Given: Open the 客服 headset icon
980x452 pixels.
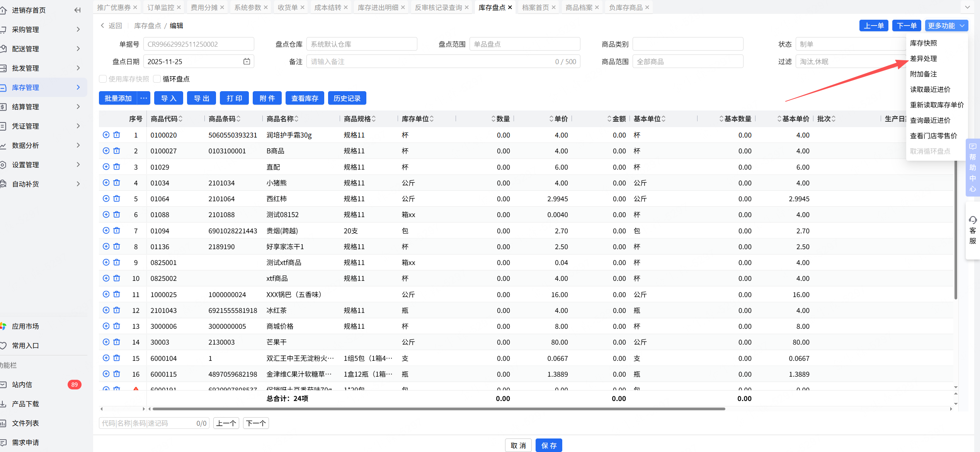Looking at the screenshot, I should coord(973,220).
